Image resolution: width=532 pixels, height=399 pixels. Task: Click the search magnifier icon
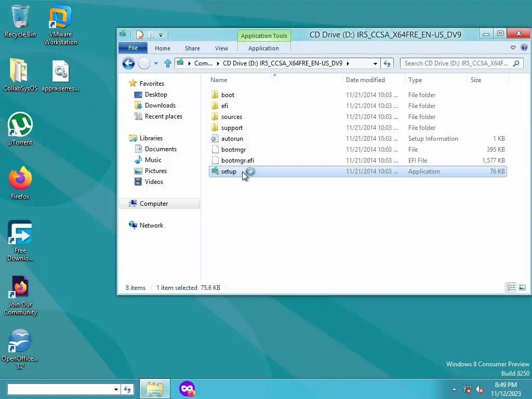pos(516,63)
